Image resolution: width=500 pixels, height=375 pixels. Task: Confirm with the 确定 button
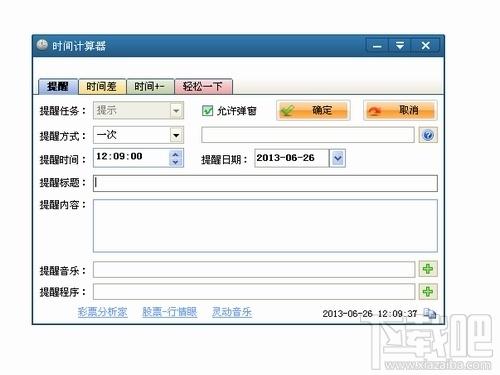coord(313,110)
